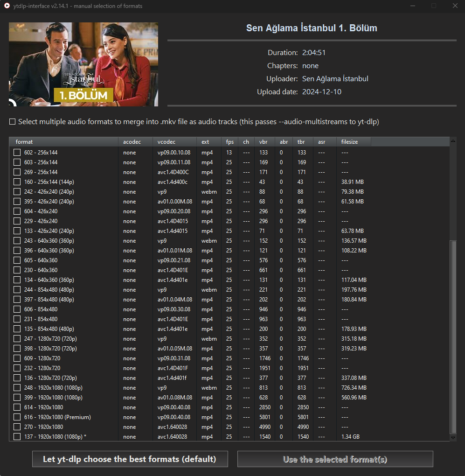Select row 614 - 1920x1080
Viewport: 465px width, 476px height.
point(229,407)
